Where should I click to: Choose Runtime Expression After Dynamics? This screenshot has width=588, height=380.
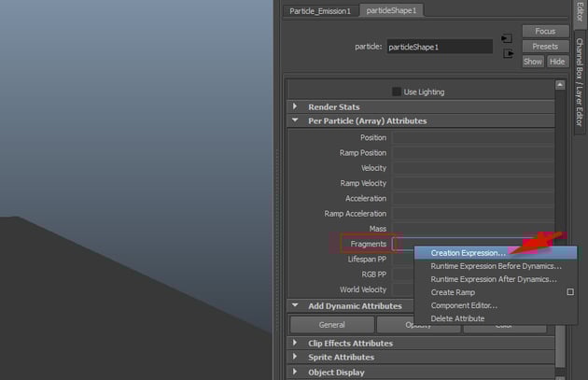tap(496, 279)
